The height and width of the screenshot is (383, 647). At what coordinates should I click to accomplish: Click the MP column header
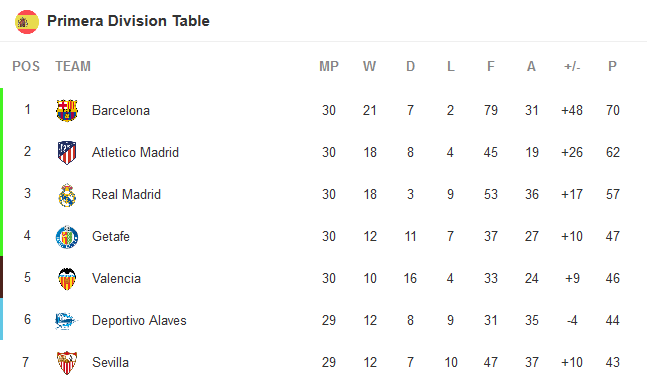329,66
